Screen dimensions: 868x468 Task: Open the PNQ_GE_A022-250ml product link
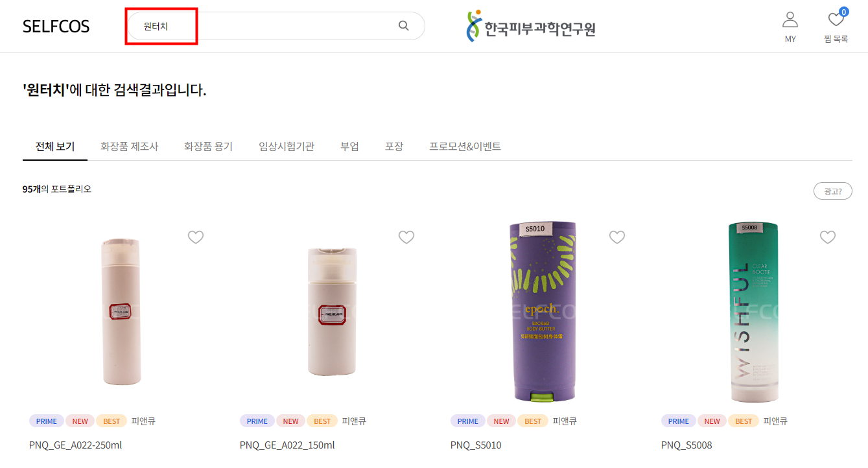click(x=76, y=445)
